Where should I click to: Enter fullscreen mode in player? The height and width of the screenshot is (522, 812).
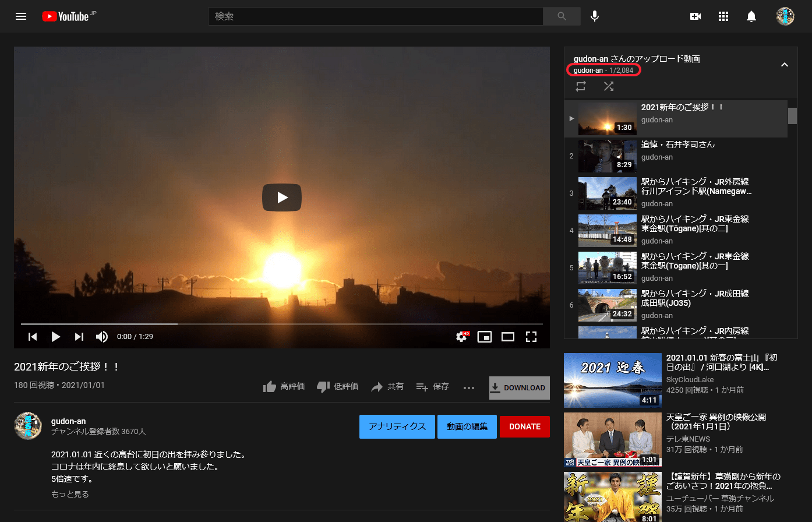pos(531,337)
